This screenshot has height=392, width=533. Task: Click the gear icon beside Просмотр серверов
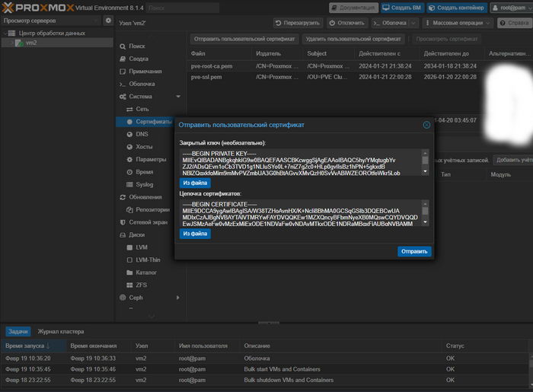(108, 21)
